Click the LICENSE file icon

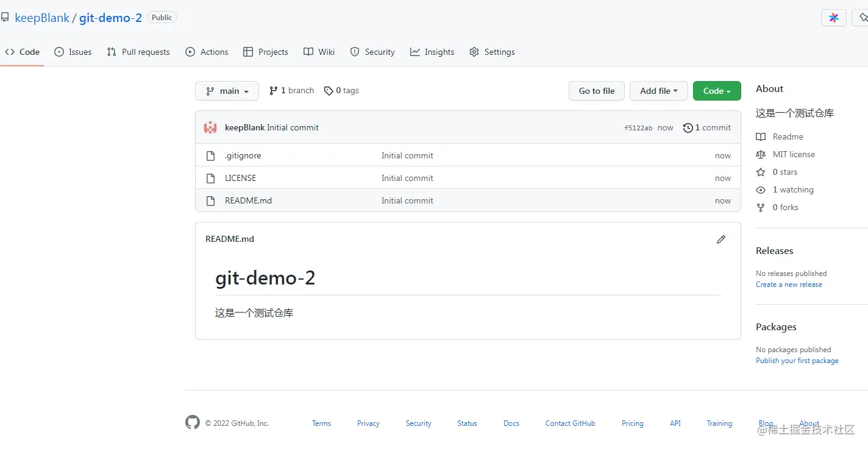[210, 179]
